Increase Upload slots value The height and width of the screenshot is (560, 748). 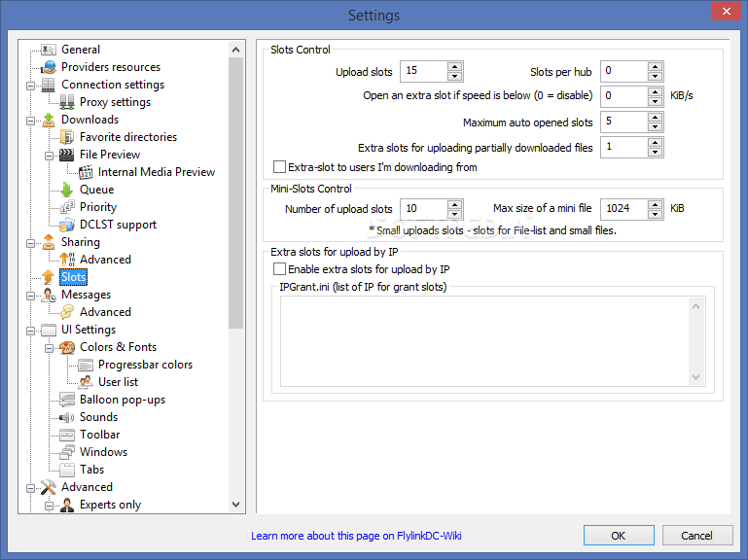[x=455, y=66]
